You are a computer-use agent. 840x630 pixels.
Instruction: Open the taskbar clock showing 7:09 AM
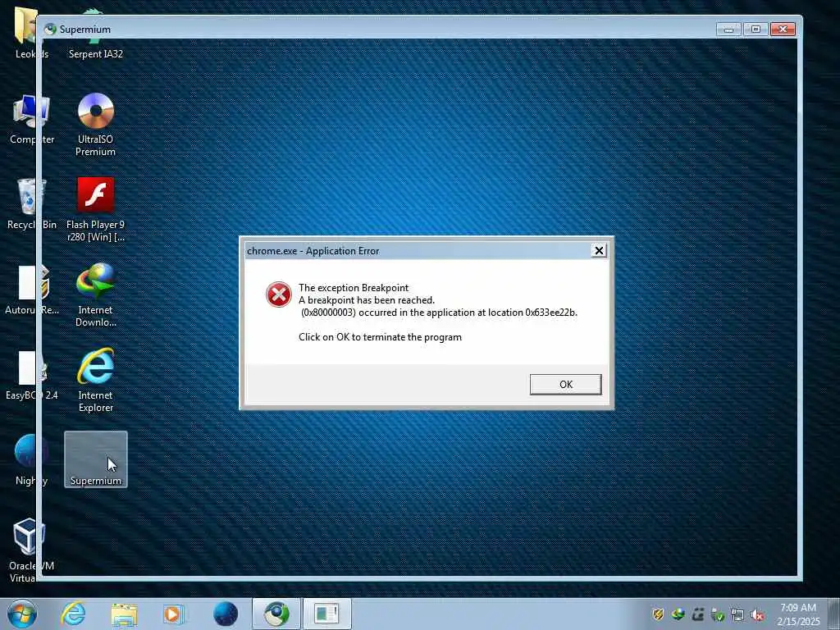pos(798,614)
